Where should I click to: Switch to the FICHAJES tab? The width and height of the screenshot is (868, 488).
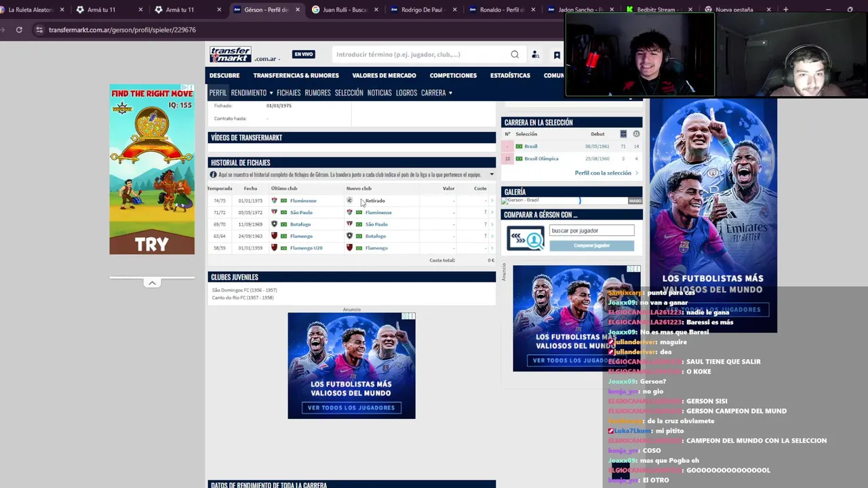click(288, 93)
